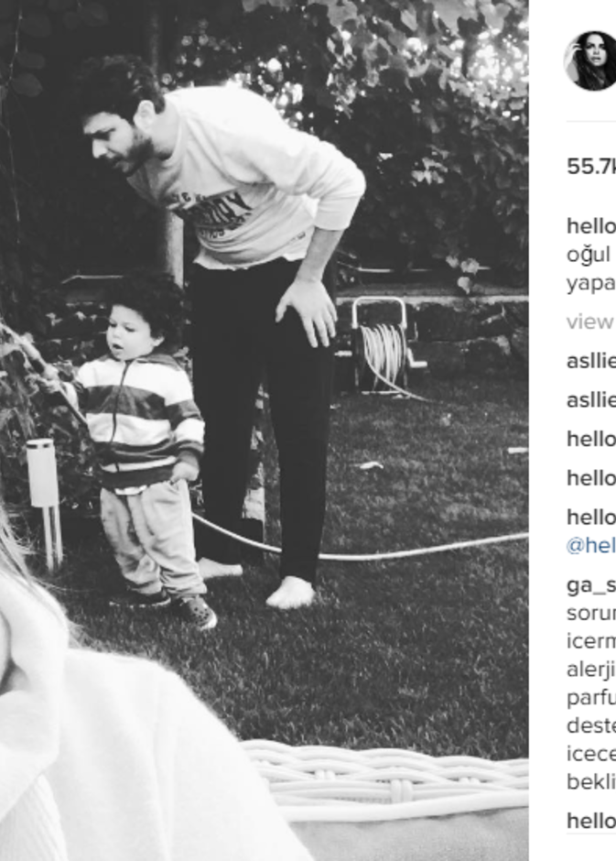Open the 'hello' username in the caption
616x861 pixels.
coord(591,225)
